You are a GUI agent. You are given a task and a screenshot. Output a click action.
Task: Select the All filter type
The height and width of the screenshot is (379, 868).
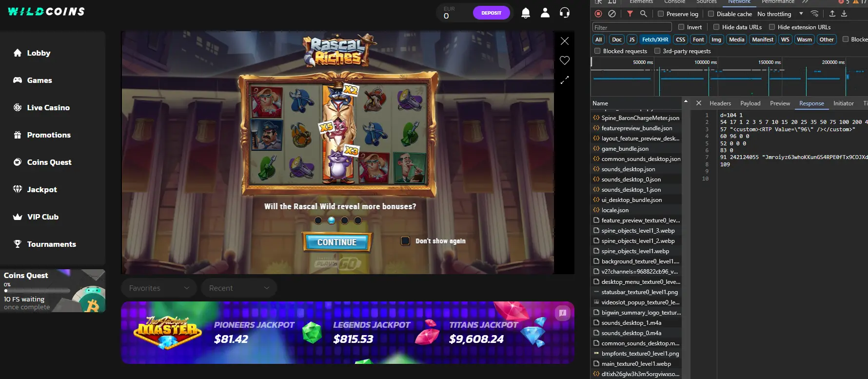click(x=599, y=40)
